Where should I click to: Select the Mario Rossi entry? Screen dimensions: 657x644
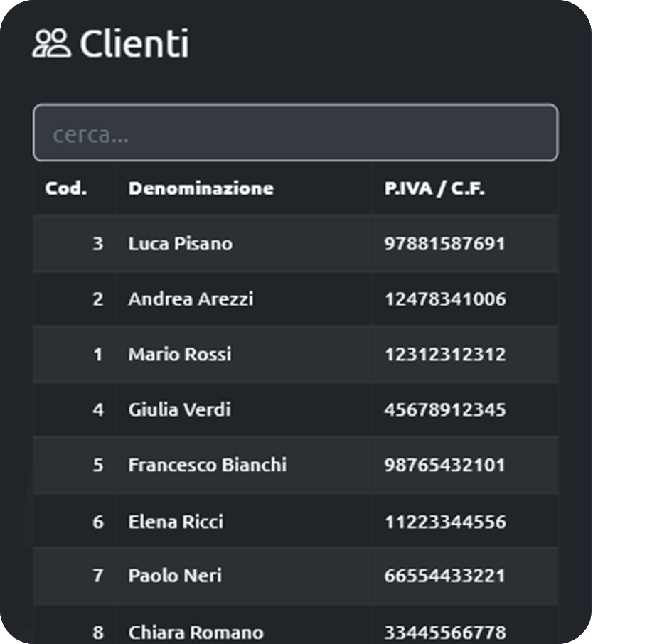tap(179, 354)
